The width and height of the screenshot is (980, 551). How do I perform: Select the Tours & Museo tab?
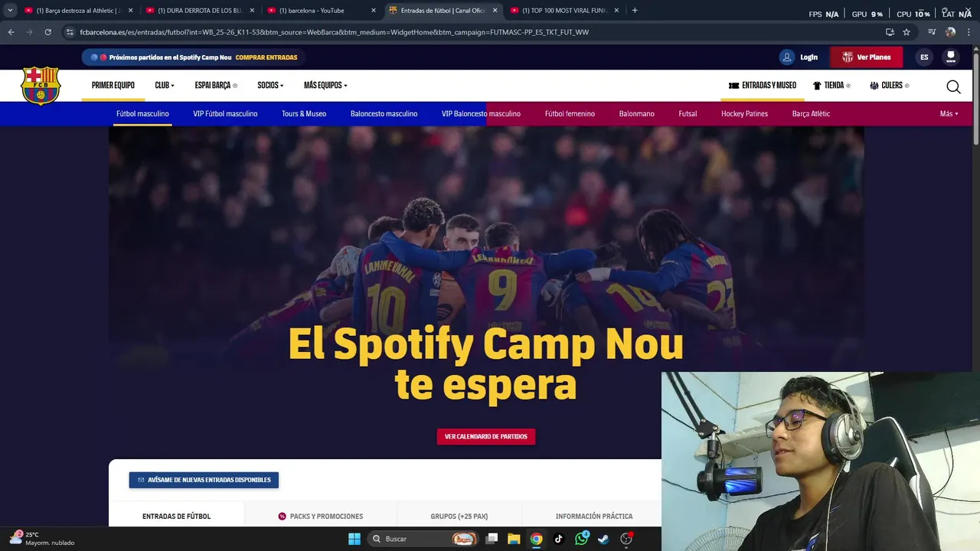(304, 114)
